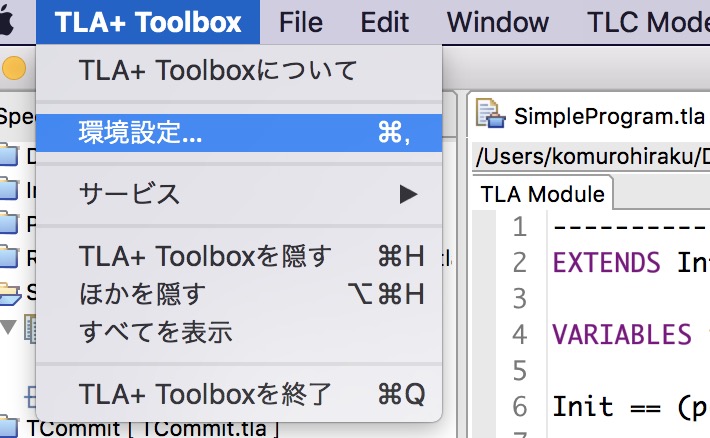Viewport: 710px width, 438px height.
Task: Expand the サービス submenu arrow
Action: pyautogui.click(x=408, y=194)
